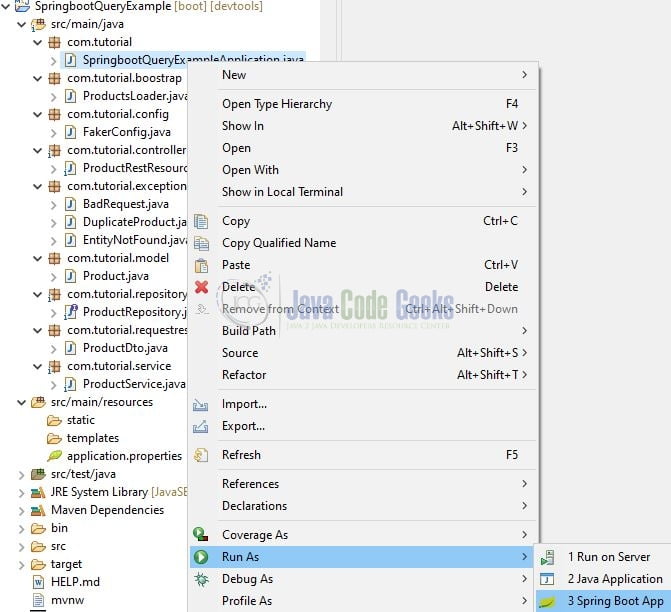This screenshot has width=671, height=612.
Task: Collapse the src/main/java source folder
Action: coord(21,24)
